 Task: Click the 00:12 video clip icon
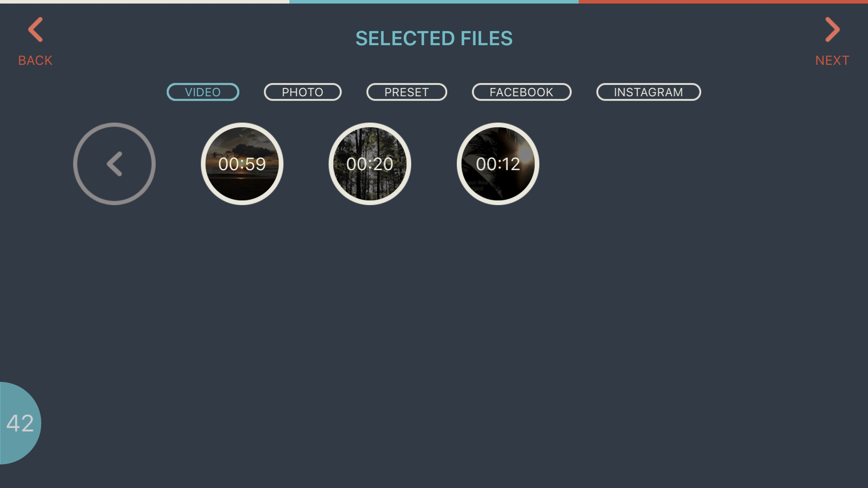(x=498, y=164)
